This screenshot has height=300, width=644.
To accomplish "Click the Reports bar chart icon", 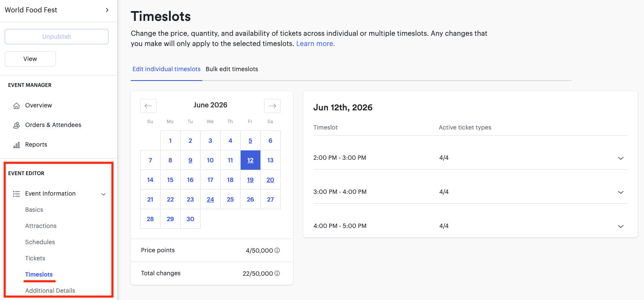I will tap(17, 145).
